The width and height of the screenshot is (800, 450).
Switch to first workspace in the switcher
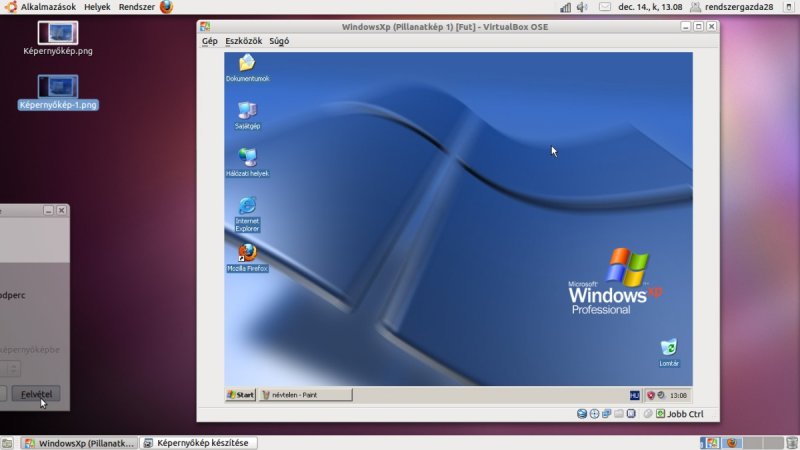click(710, 443)
